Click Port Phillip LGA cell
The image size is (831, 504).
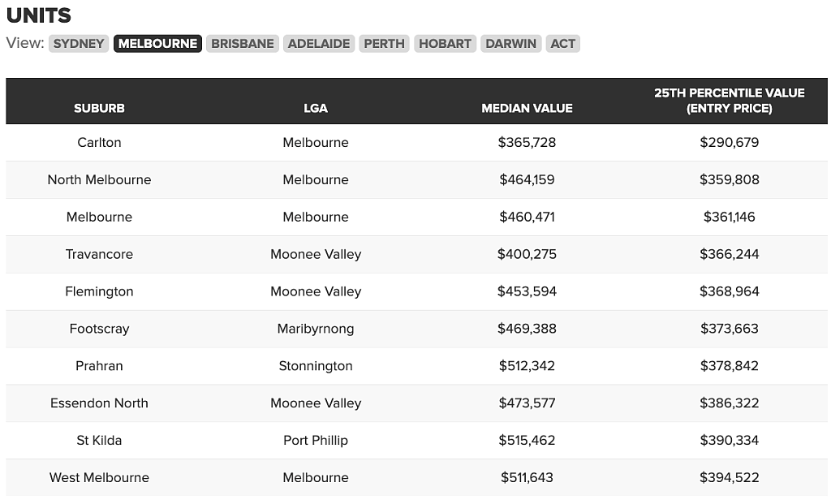pos(316,441)
